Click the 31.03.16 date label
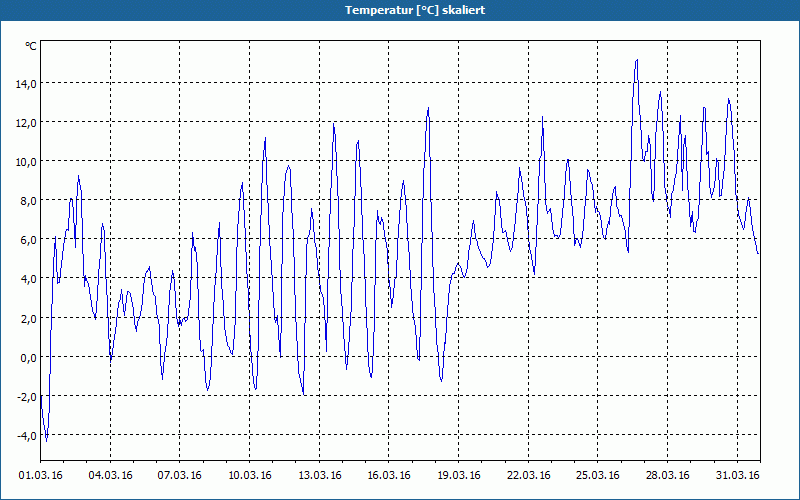 coord(736,475)
